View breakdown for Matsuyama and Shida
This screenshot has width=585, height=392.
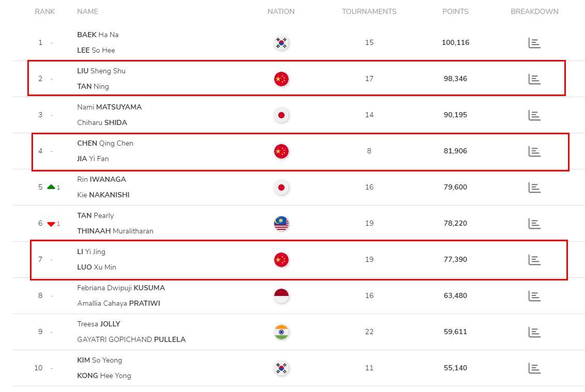tap(534, 115)
